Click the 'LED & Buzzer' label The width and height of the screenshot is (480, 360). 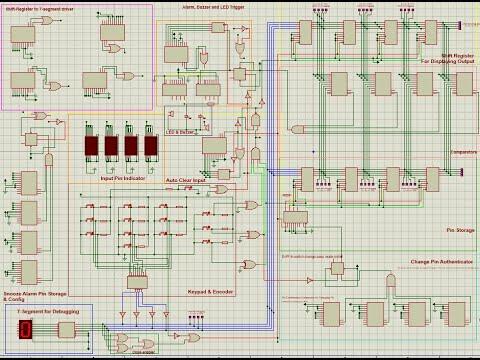click(180, 132)
